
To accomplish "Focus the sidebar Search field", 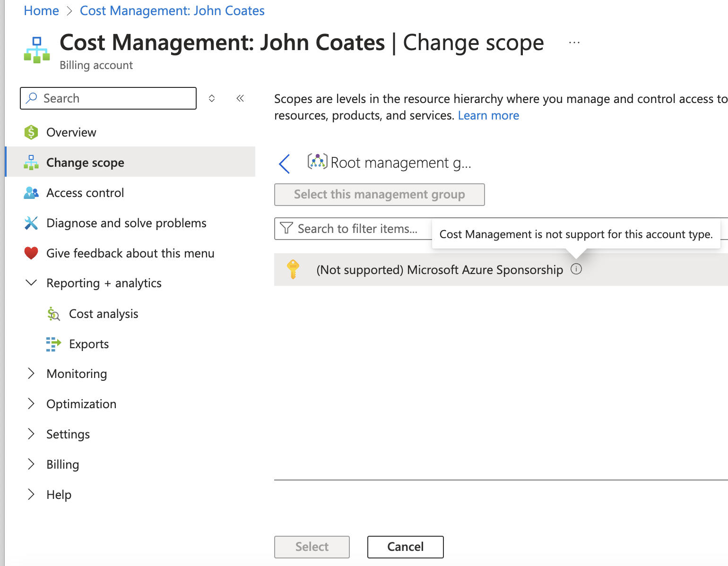I will [108, 98].
